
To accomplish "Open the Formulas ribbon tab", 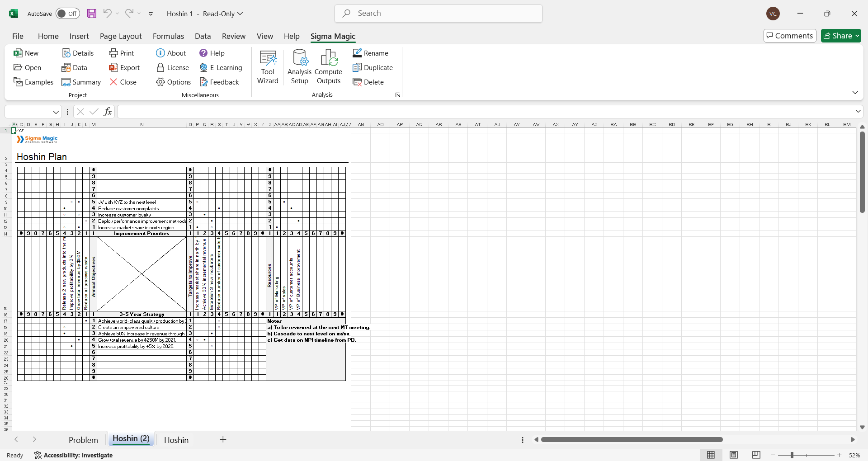I will (x=168, y=36).
